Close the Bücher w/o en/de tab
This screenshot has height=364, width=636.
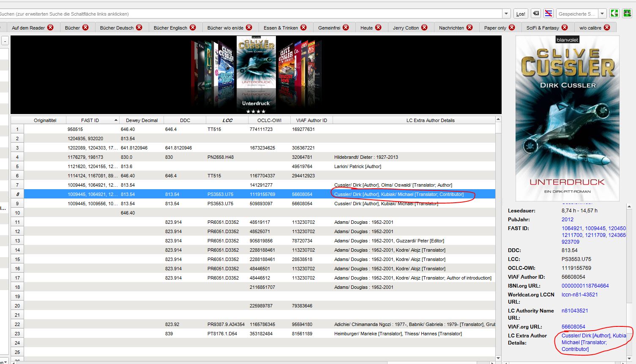(x=249, y=27)
